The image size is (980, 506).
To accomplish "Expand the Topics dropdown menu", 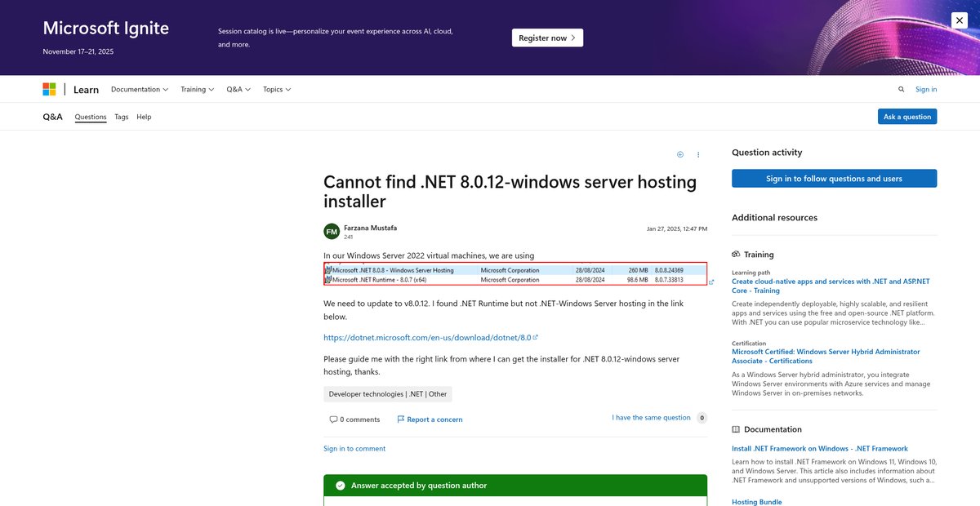I will point(277,90).
